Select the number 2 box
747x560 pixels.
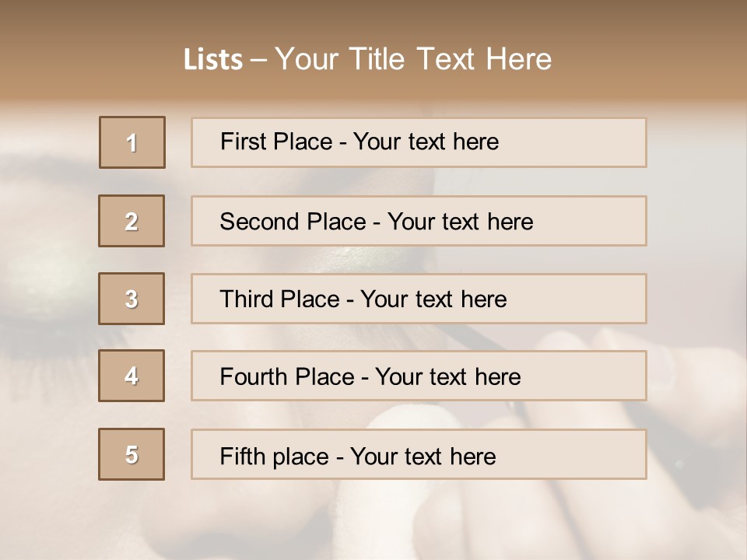click(x=132, y=221)
